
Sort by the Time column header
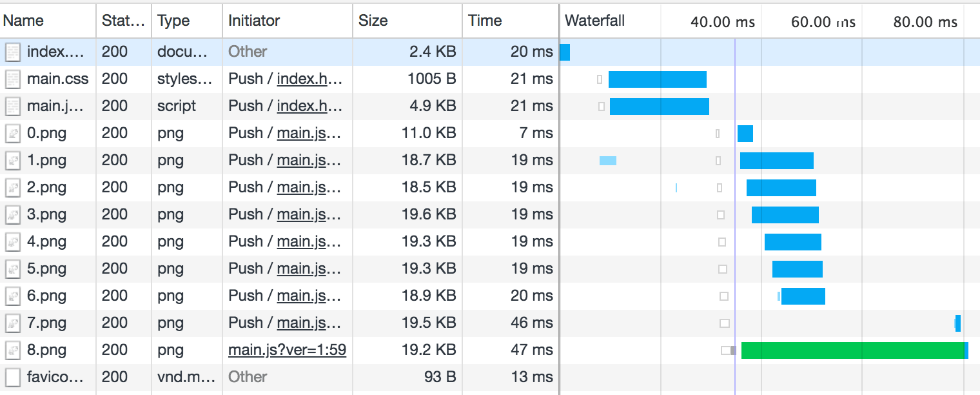485,21
